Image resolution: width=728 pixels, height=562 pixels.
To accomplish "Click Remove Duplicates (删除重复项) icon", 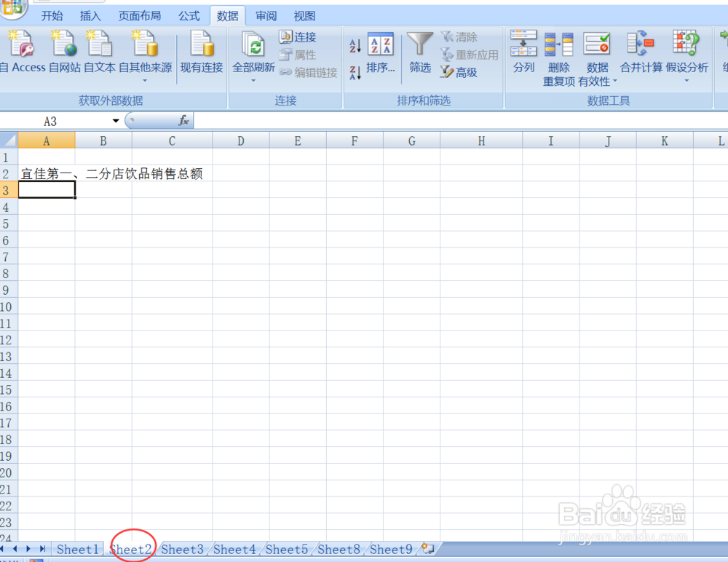I will (559, 58).
